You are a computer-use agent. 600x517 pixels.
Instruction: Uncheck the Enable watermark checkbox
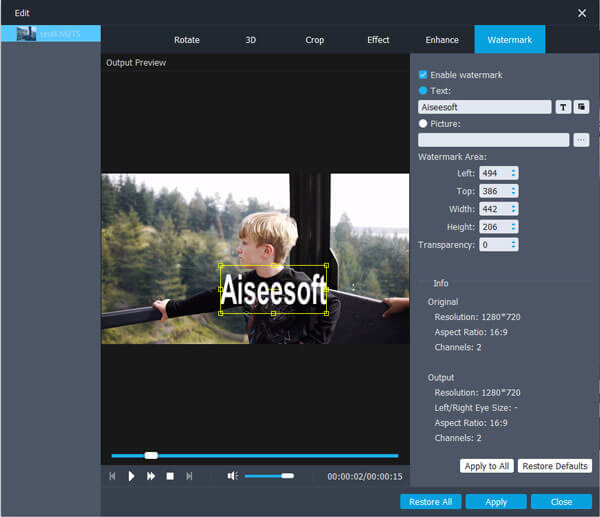pyautogui.click(x=423, y=75)
